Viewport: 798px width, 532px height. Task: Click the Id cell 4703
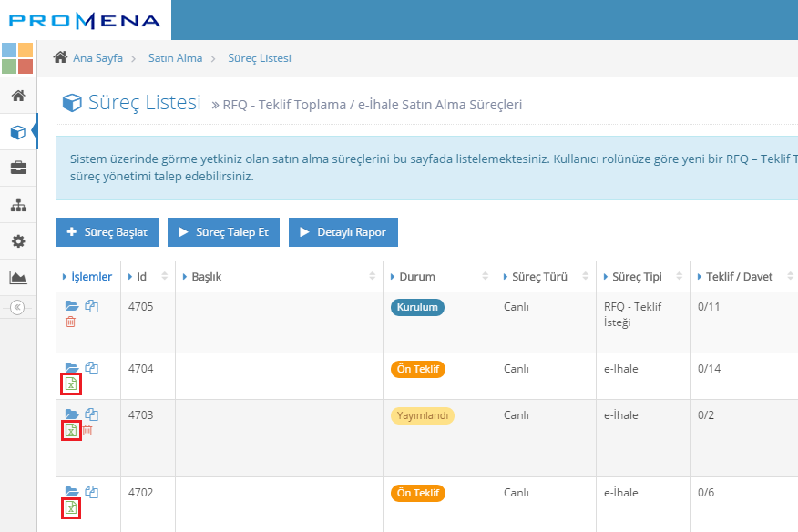pos(140,414)
